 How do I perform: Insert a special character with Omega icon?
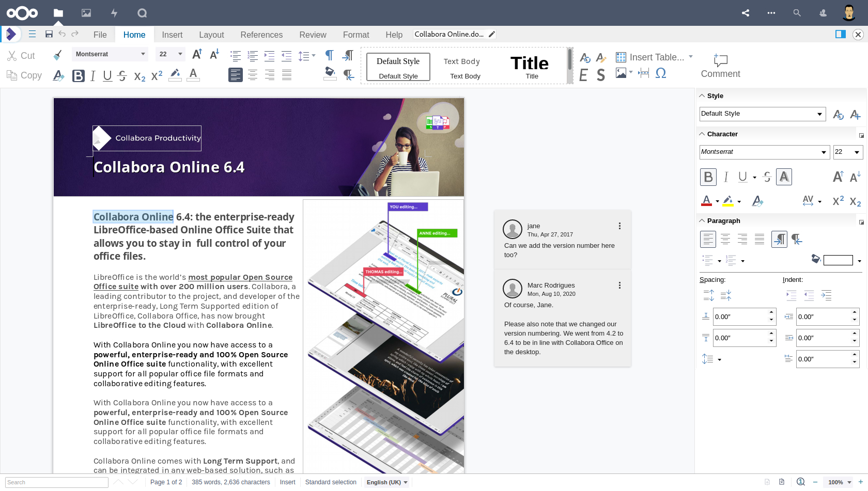pyautogui.click(x=660, y=73)
